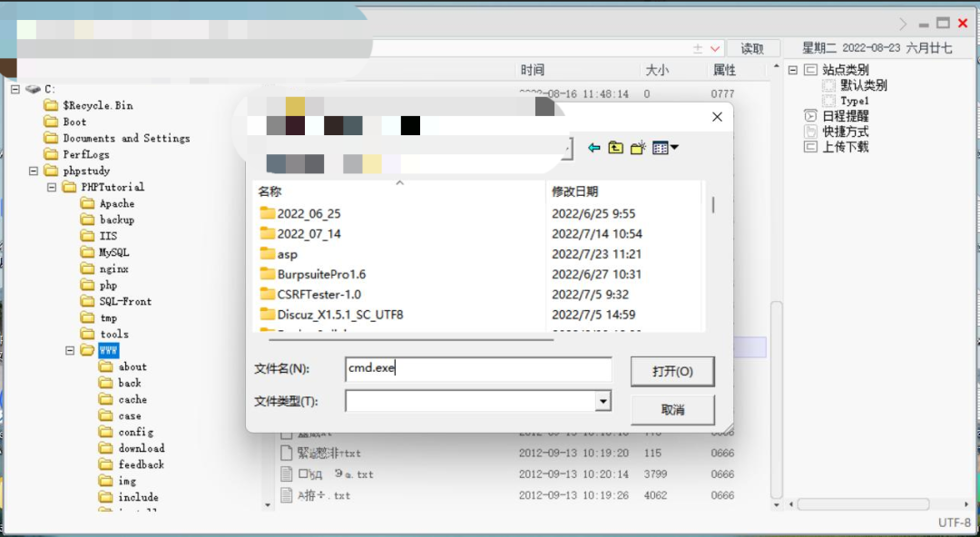
Task: Go up one folder level icon
Action: pos(615,148)
